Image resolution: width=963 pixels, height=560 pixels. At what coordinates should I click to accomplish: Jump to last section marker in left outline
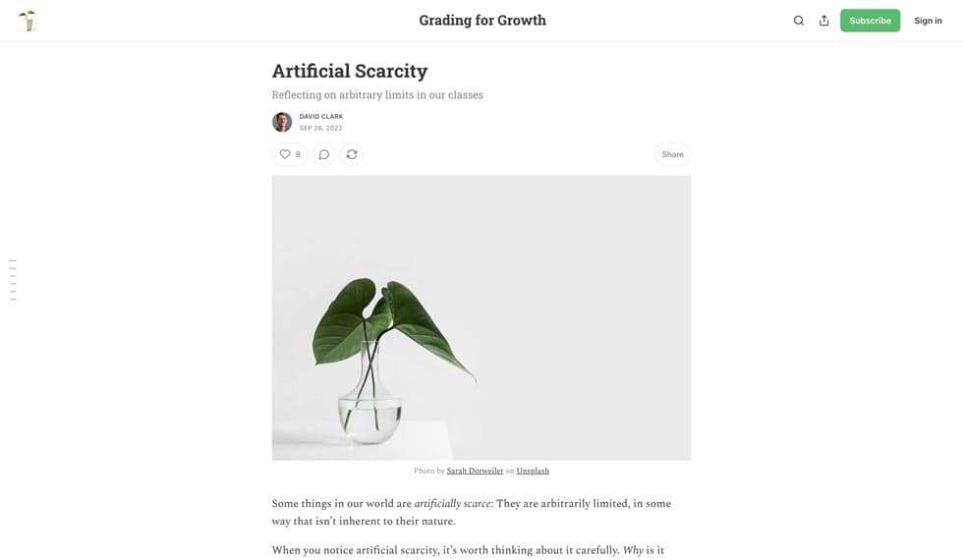point(13,299)
